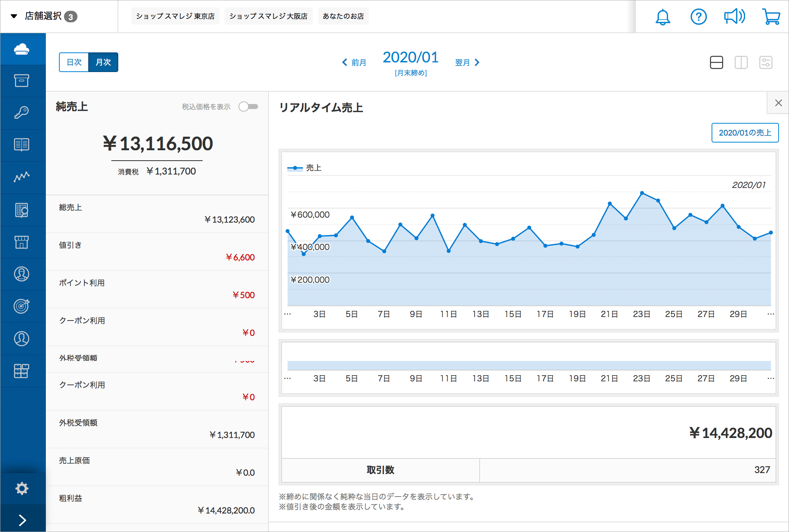Image resolution: width=789 pixels, height=532 pixels.
Task: Go to previous month 前月
Action: 354,62
